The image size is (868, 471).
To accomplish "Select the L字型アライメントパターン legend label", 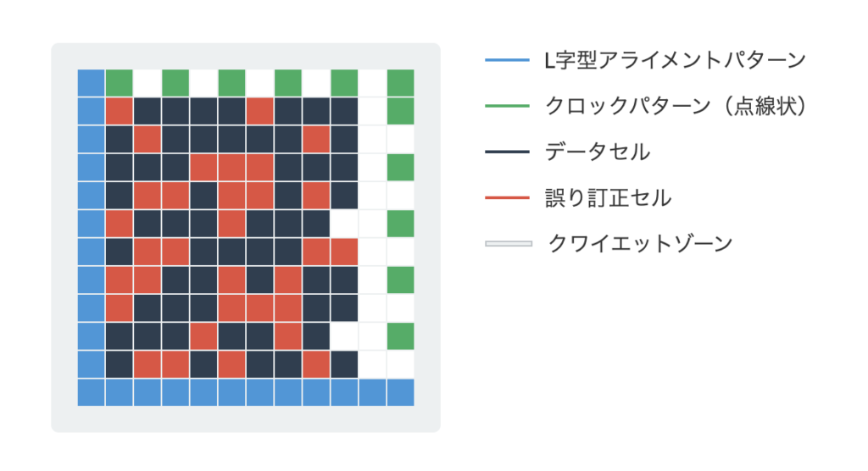I will point(675,61).
